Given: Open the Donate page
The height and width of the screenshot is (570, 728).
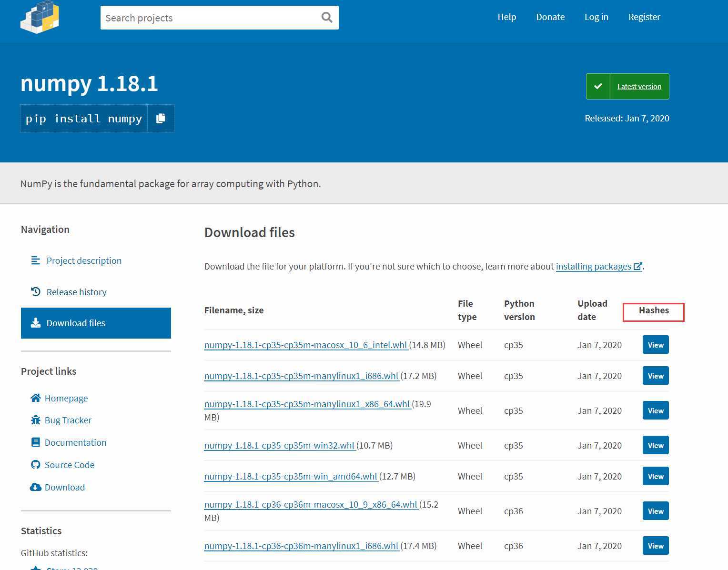Looking at the screenshot, I should point(550,17).
